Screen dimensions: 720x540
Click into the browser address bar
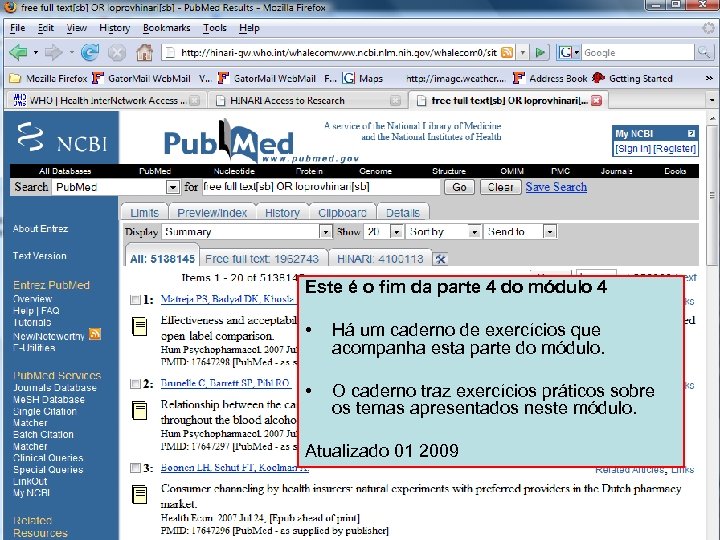(x=338, y=53)
